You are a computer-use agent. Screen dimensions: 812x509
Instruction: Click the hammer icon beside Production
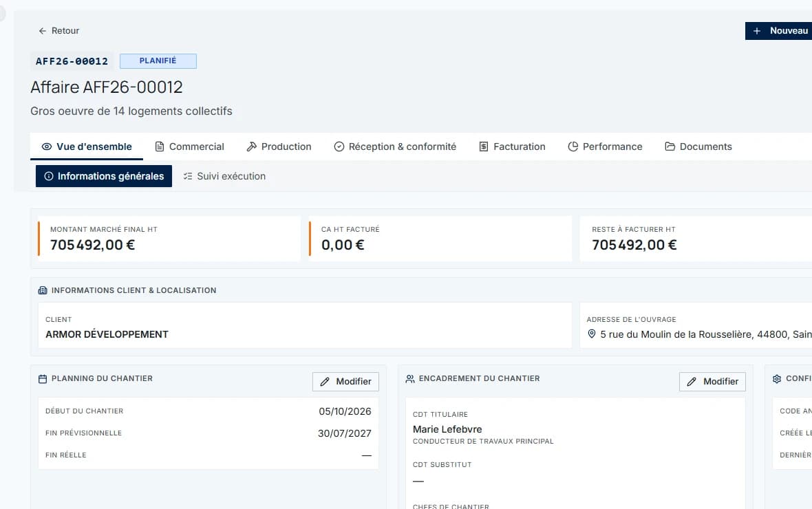252,147
